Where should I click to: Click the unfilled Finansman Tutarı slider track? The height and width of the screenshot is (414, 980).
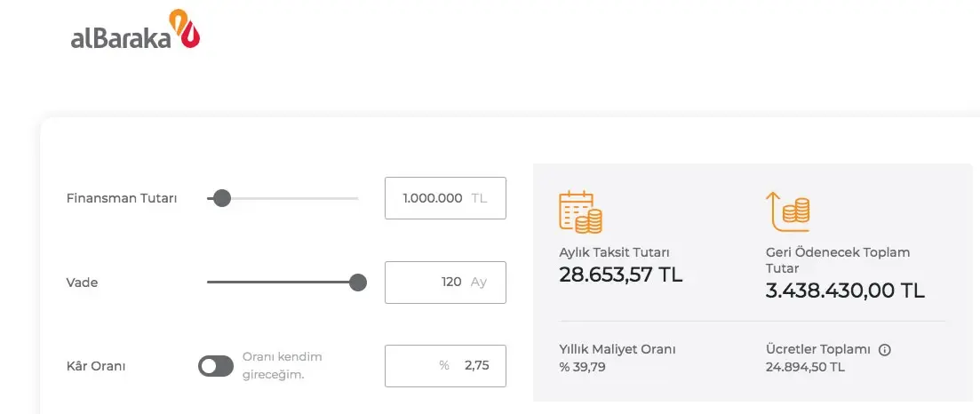point(293,198)
